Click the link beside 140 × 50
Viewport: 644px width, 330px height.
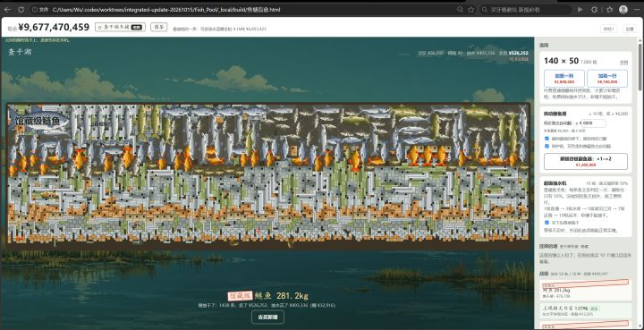click(x=623, y=63)
